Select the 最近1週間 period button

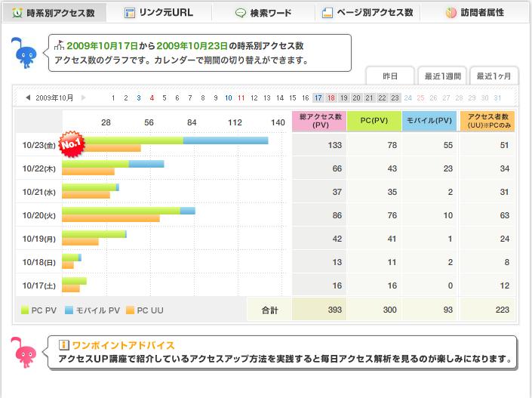(x=442, y=76)
